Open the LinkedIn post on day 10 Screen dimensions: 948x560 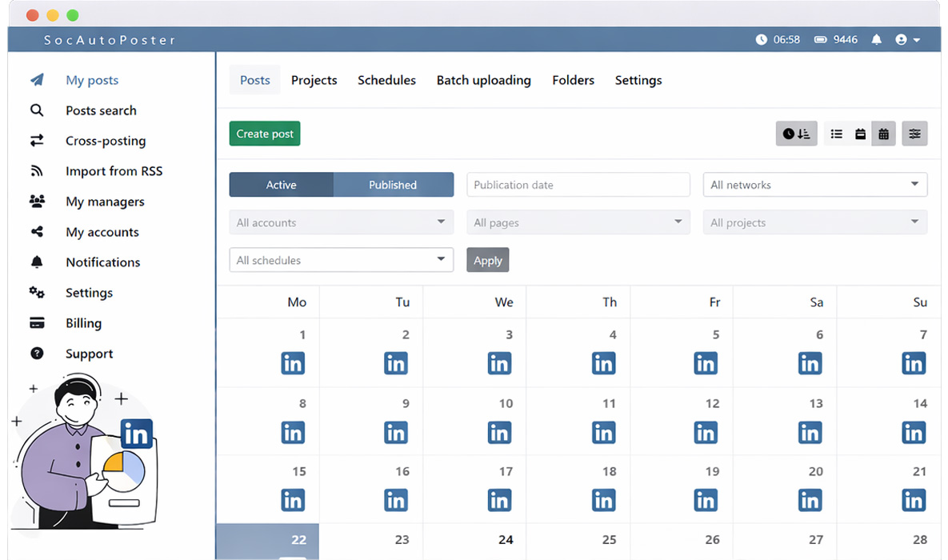(499, 433)
